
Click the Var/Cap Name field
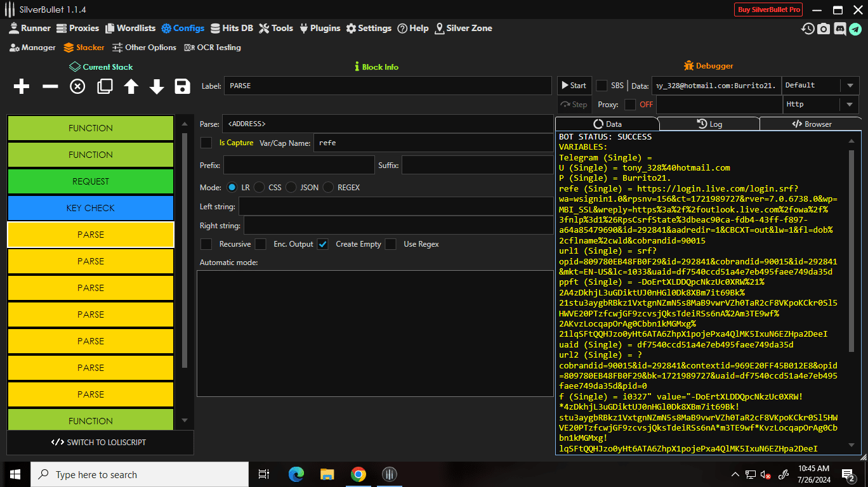coord(433,143)
